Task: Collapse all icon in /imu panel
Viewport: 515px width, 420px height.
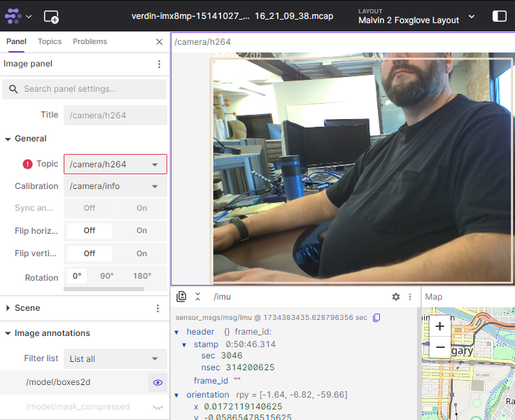Action: coord(198,297)
